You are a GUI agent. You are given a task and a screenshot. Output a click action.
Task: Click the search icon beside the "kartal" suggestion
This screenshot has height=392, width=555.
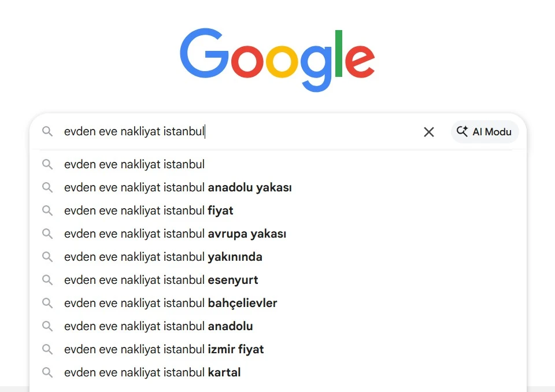pyautogui.click(x=47, y=372)
